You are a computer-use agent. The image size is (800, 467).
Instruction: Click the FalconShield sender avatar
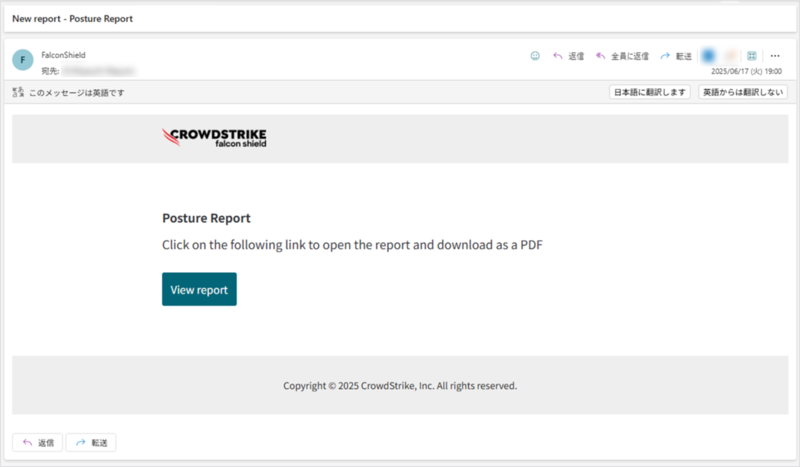[x=23, y=60]
